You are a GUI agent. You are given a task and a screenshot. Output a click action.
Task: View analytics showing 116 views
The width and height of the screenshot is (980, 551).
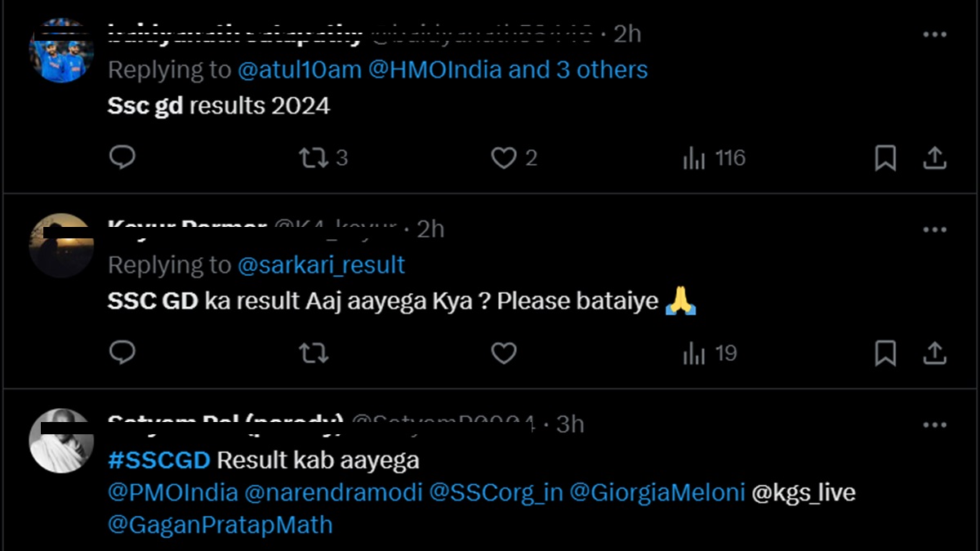point(714,157)
